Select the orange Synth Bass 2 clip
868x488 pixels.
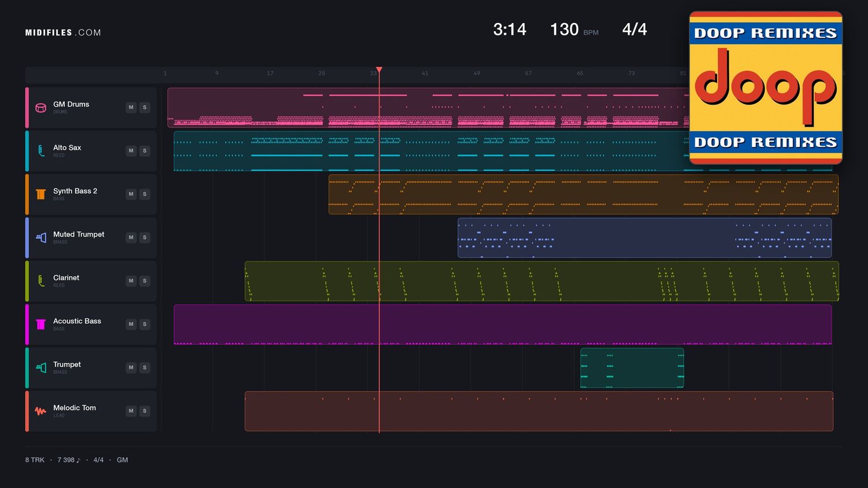(x=583, y=194)
